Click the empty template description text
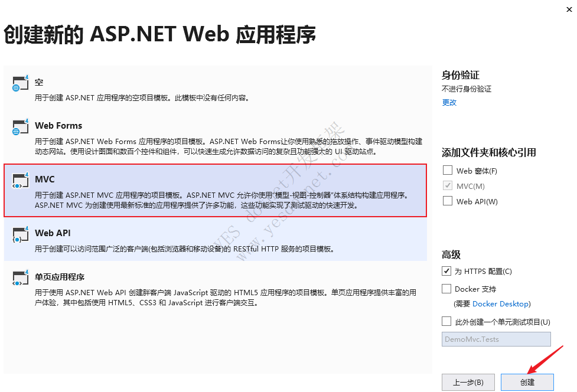Screen dimensions: 577x392 142,98
